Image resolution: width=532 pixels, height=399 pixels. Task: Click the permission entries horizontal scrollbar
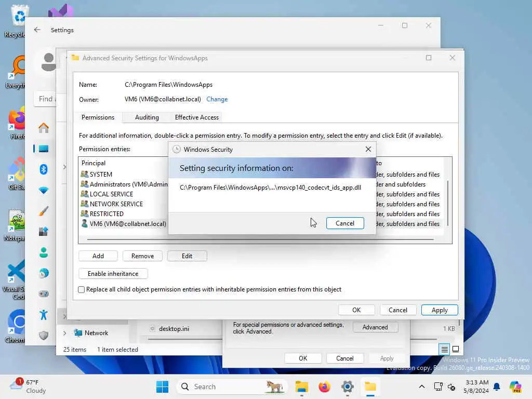tap(260, 240)
